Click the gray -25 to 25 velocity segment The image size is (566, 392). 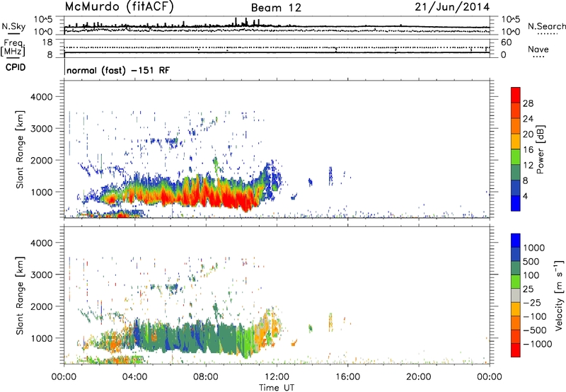point(516,295)
